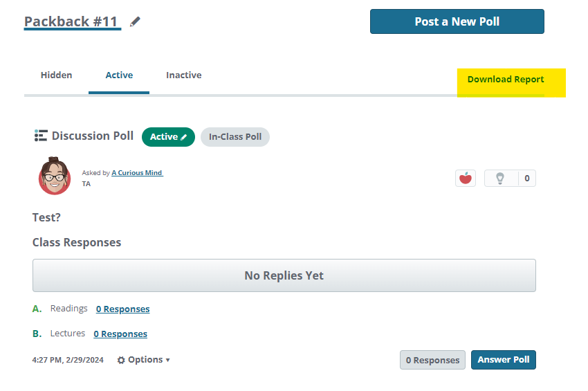Image resolution: width=588 pixels, height=391 pixels.
Task: Toggle the green Active status badge
Action: pyautogui.click(x=168, y=137)
